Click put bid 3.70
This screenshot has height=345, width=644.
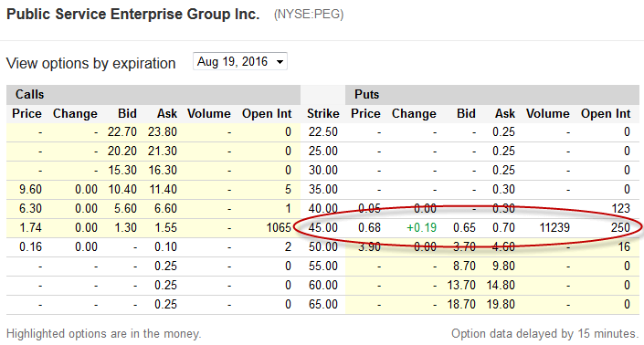click(464, 247)
